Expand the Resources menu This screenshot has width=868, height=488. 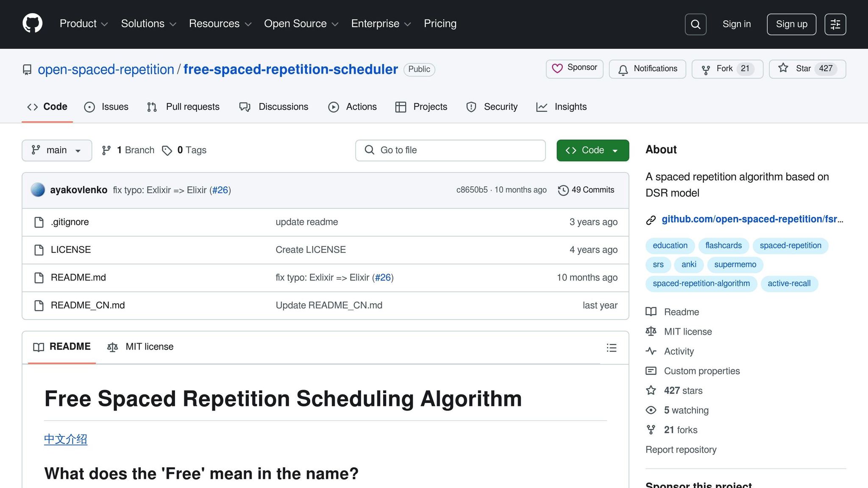(220, 24)
